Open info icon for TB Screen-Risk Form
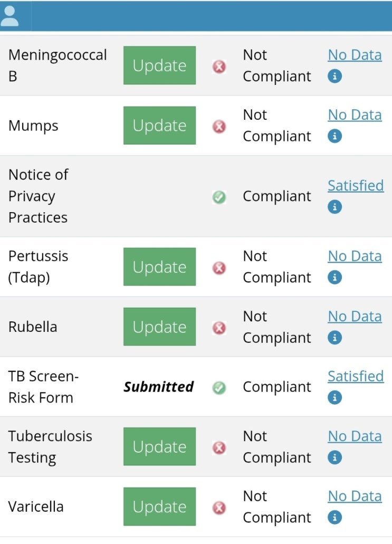The width and height of the screenshot is (392, 544). [334, 397]
